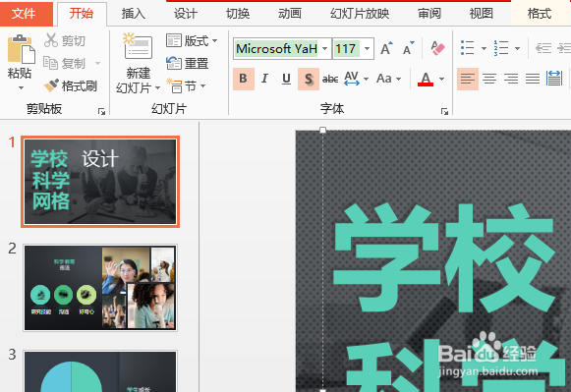The width and height of the screenshot is (571, 392).
Task: Activate the 格式刷 format painter
Action: pos(71,85)
